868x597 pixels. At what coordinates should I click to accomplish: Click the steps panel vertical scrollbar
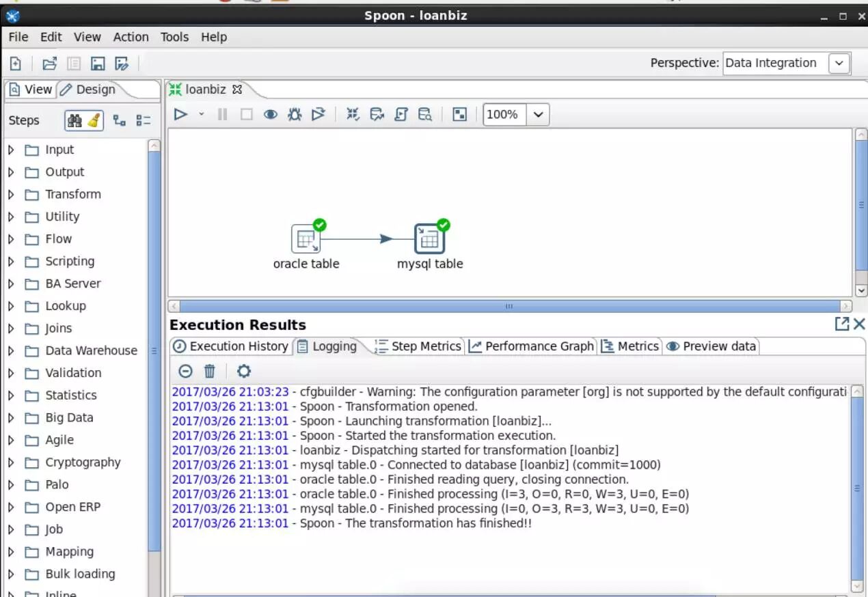tap(154, 350)
